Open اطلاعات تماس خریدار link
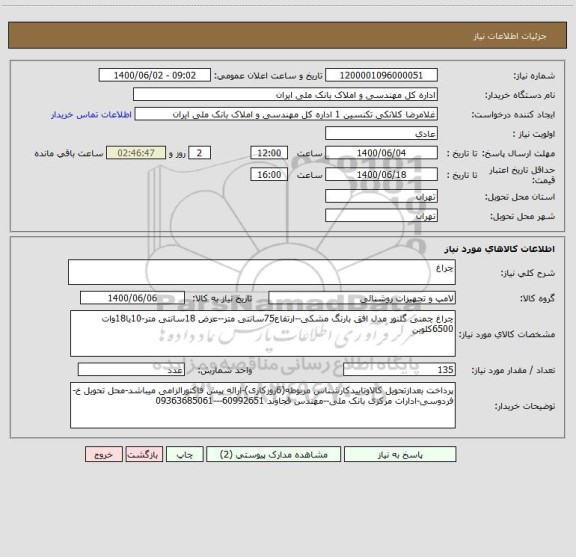 [91, 115]
